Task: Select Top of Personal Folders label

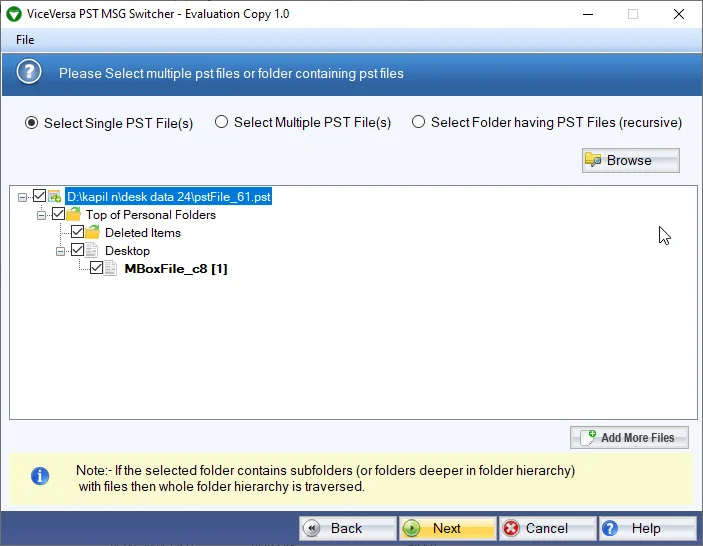Action: [151, 215]
